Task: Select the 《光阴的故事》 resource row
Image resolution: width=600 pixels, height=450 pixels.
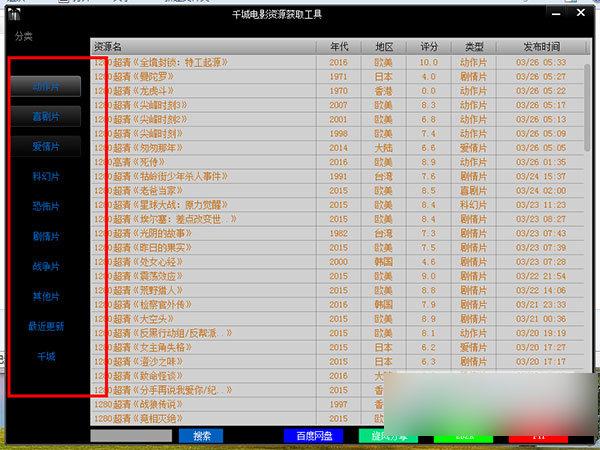Action: coord(200,233)
